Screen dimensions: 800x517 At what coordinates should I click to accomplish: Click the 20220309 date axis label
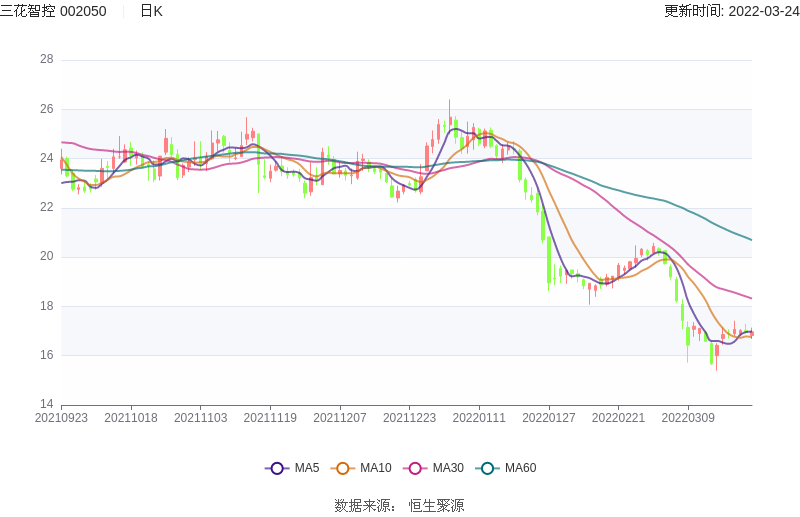coord(688,419)
